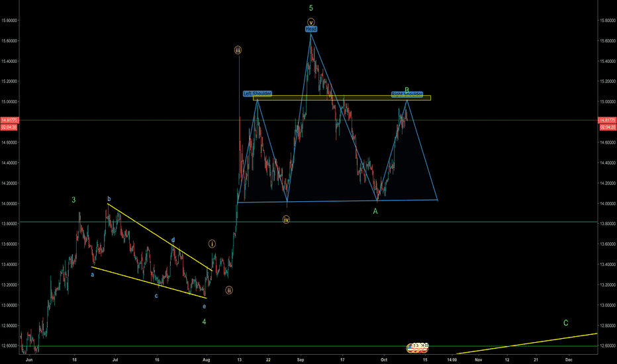Click the Right Shoulder pattern label
This screenshot has height=364, width=617.
click(407, 95)
